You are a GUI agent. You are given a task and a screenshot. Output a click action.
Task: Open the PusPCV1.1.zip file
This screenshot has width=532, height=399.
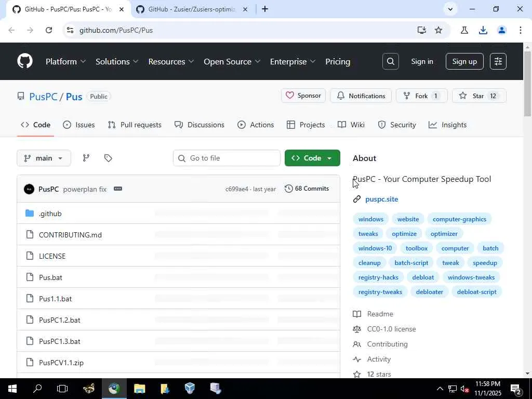[x=61, y=363]
